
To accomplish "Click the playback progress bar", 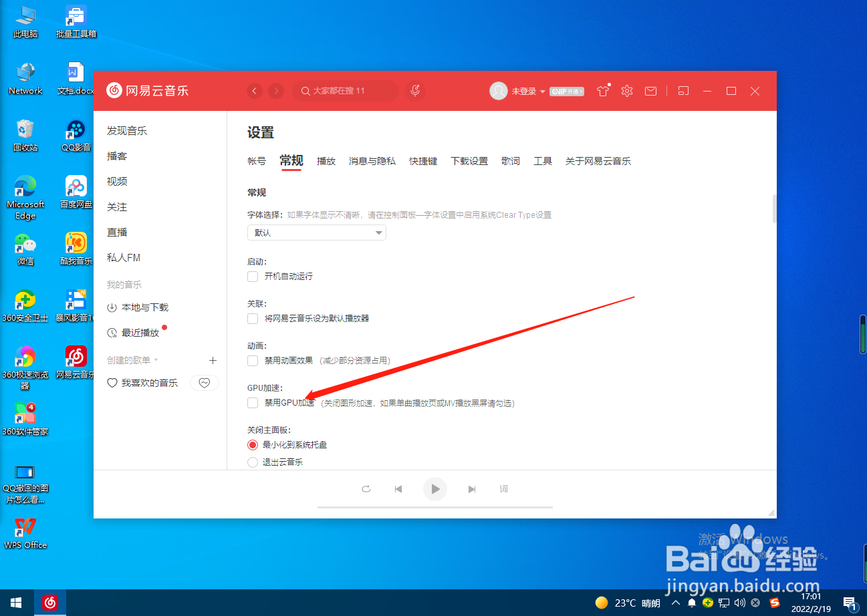I will tap(435, 508).
